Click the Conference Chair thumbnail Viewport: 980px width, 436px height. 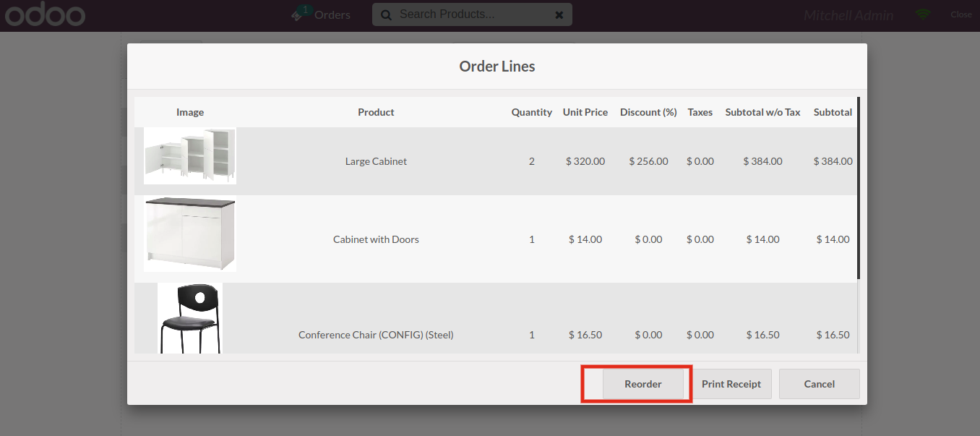tap(189, 319)
